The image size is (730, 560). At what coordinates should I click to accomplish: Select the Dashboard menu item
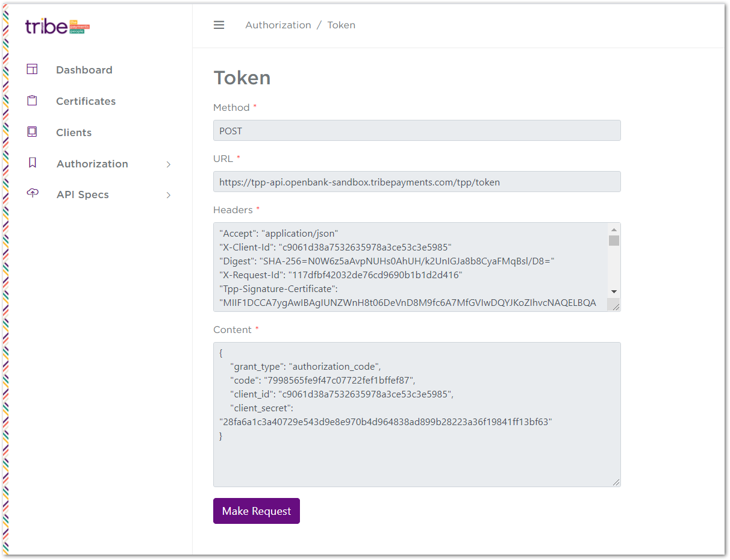84,70
